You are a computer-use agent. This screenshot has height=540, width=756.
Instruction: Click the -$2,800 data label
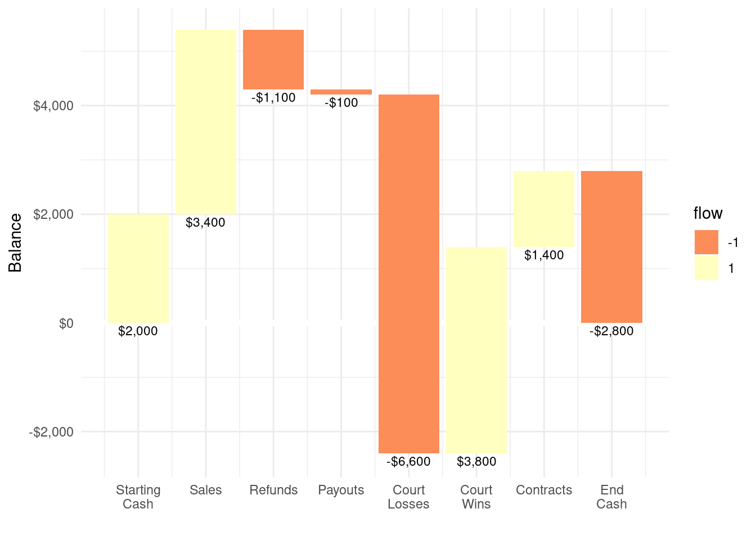(x=611, y=331)
